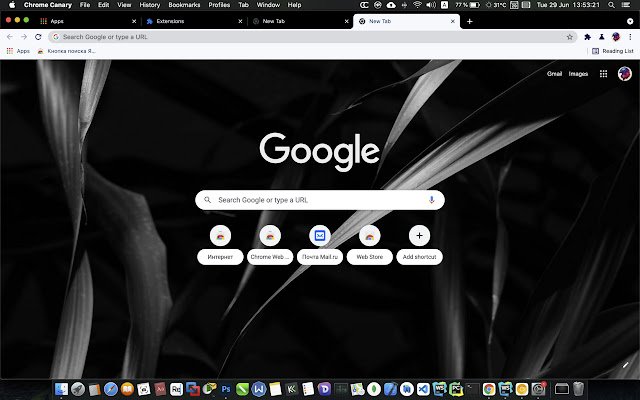Open a new tab with the plus button
The height and width of the screenshot is (400, 640).
coord(469,21)
